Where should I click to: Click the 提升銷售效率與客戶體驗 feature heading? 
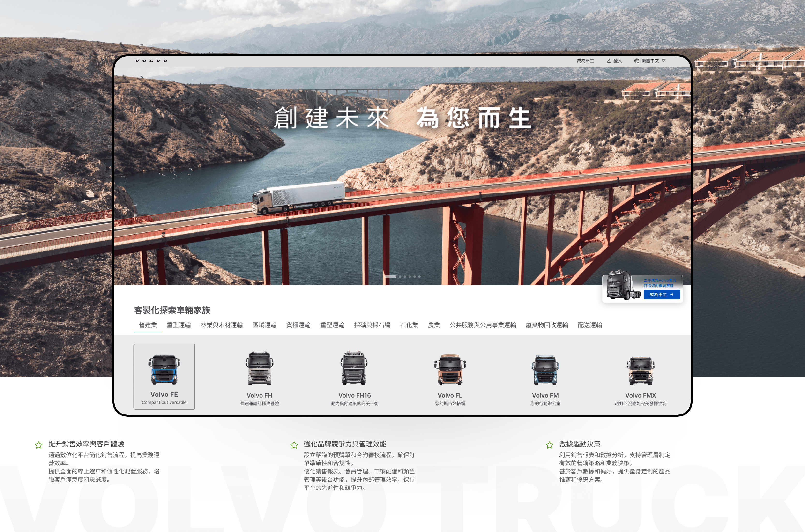tap(86, 444)
